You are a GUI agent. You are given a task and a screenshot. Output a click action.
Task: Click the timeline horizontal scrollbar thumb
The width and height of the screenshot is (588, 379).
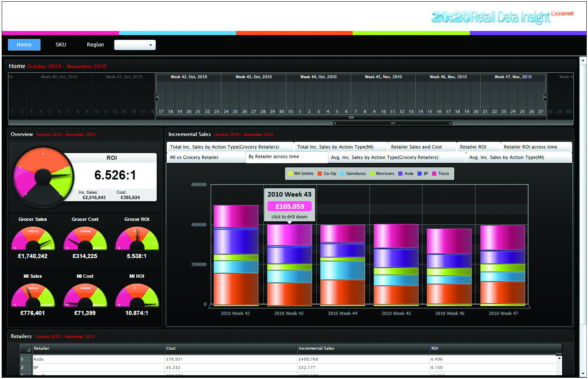pos(392,123)
